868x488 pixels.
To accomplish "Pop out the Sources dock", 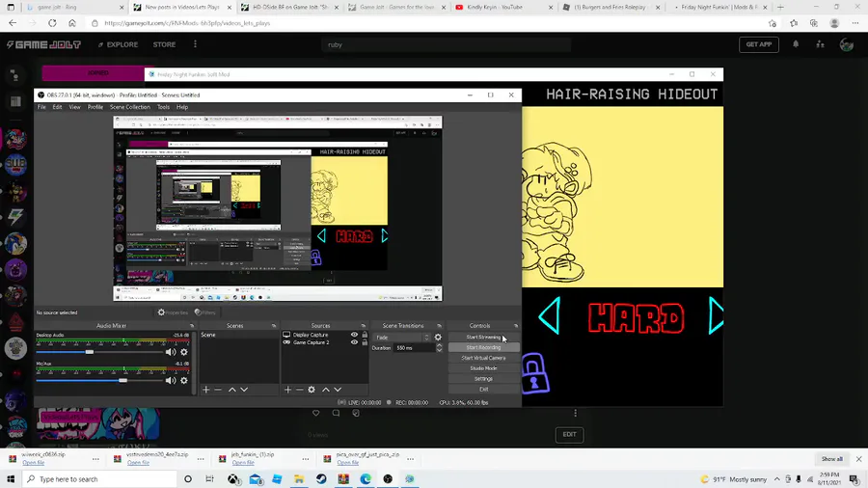I will [x=364, y=326].
